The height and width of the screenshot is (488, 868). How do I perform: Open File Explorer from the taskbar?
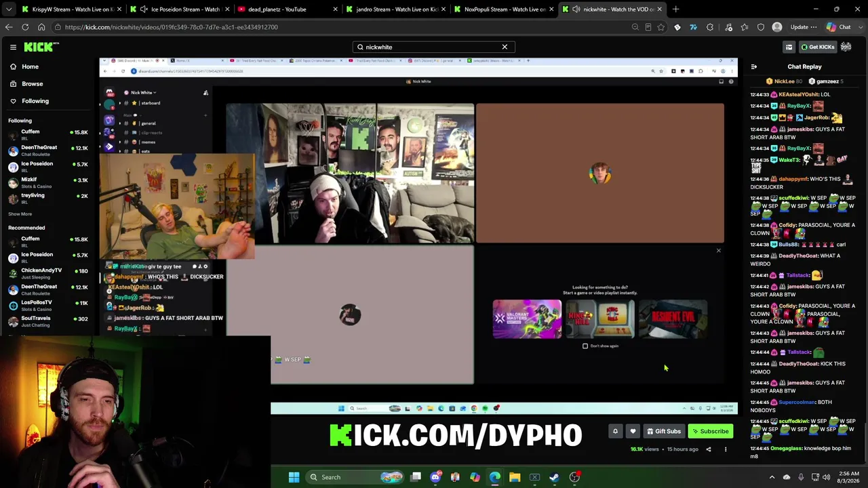tap(515, 477)
